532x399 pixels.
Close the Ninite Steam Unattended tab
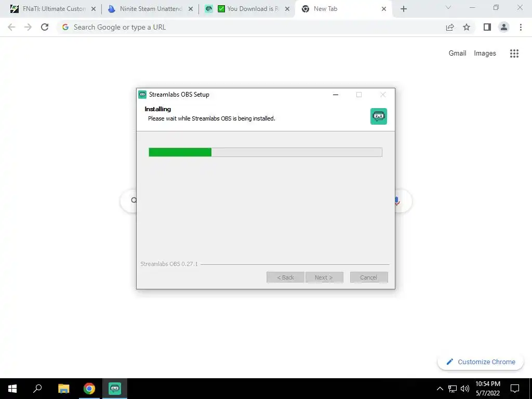click(191, 9)
